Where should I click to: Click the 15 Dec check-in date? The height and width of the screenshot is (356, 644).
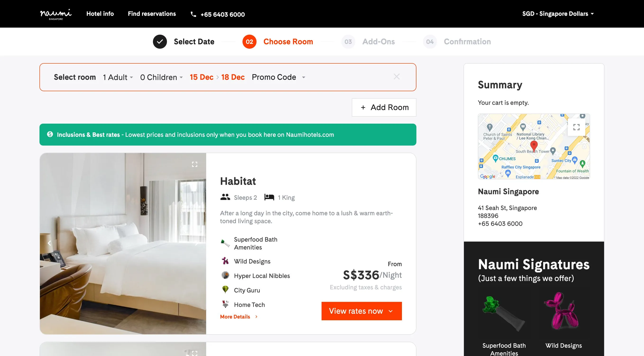pyautogui.click(x=202, y=77)
